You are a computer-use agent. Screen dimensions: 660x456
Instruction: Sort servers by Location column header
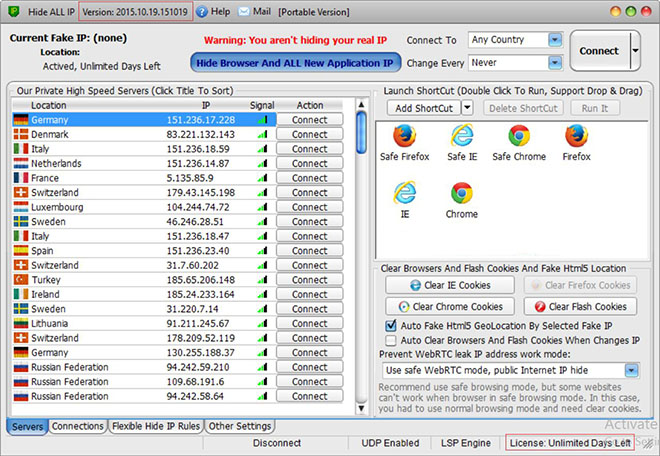(48, 105)
